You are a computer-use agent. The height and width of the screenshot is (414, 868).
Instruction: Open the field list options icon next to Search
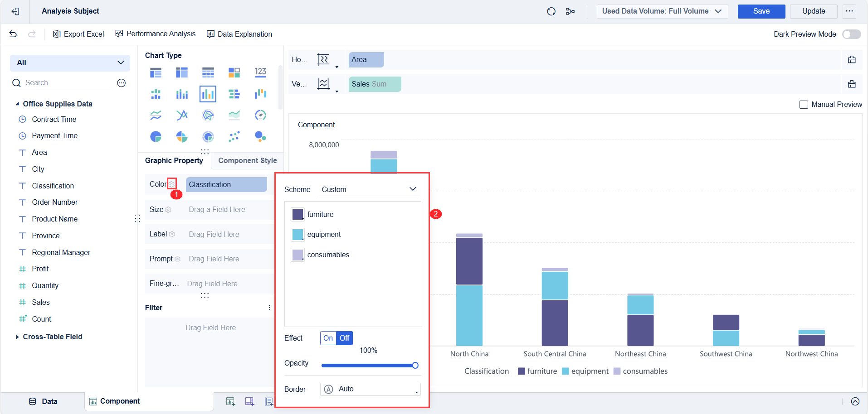coord(121,83)
